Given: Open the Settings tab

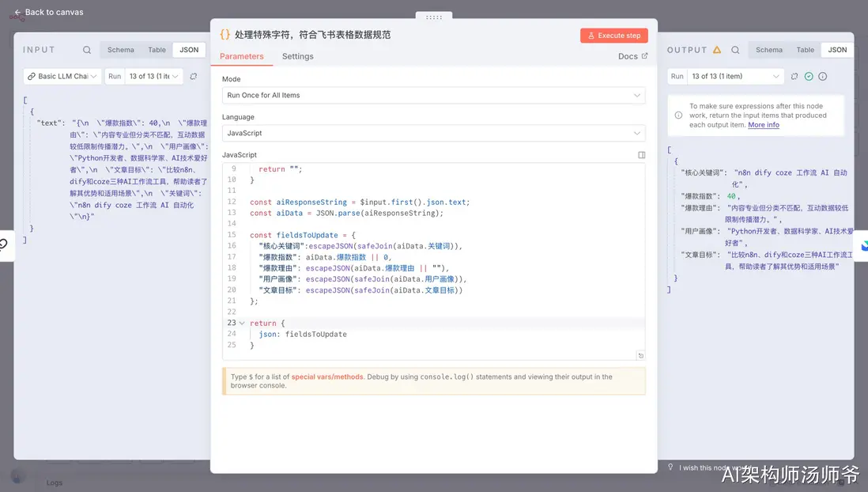Looking at the screenshot, I should tap(297, 56).
